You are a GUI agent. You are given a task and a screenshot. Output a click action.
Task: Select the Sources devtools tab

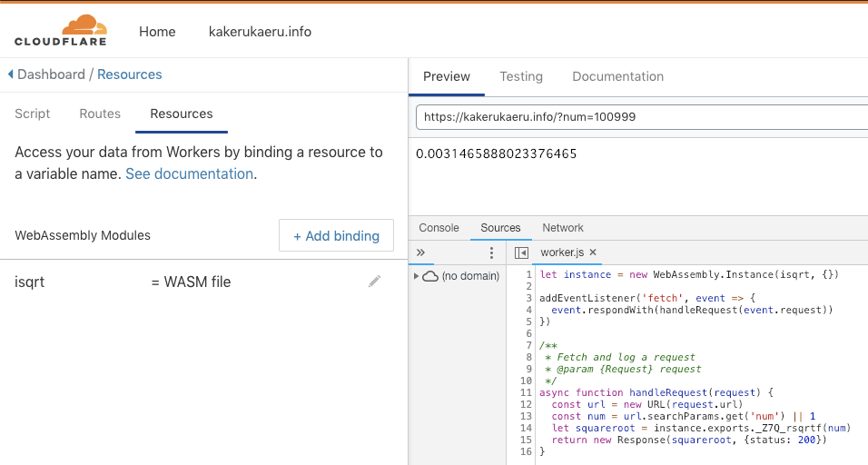pos(500,228)
